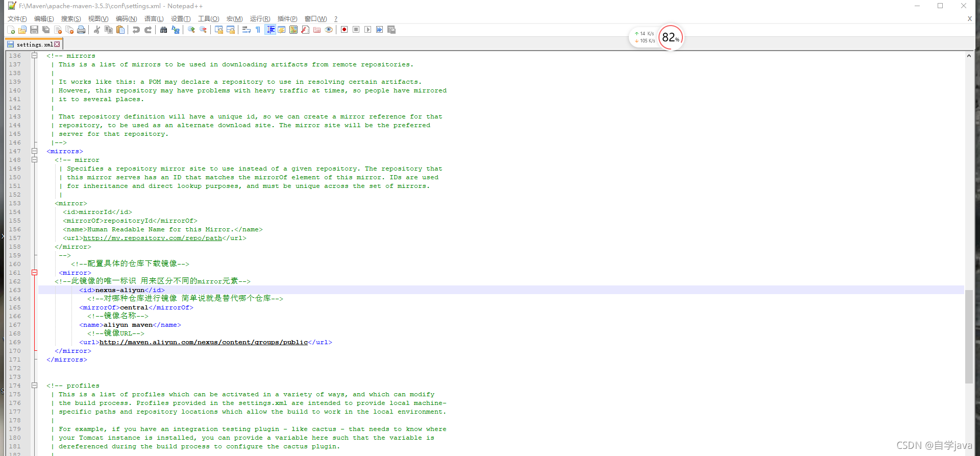Save the file with the floppy icon
Image resolution: width=980 pixels, height=456 pixels.
pyautogui.click(x=34, y=30)
